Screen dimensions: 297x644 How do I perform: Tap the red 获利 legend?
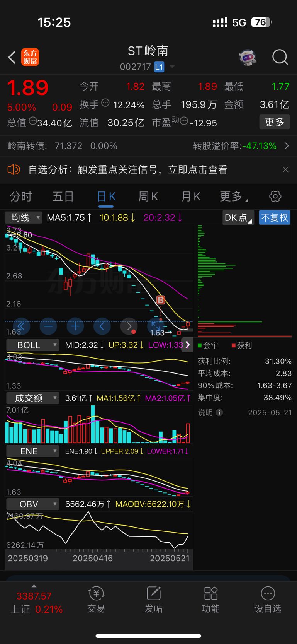point(242,345)
